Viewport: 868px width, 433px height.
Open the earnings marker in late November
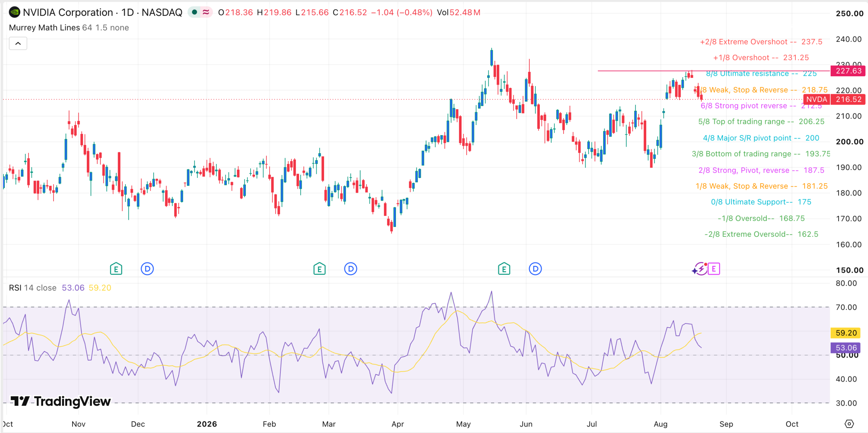click(116, 269)
